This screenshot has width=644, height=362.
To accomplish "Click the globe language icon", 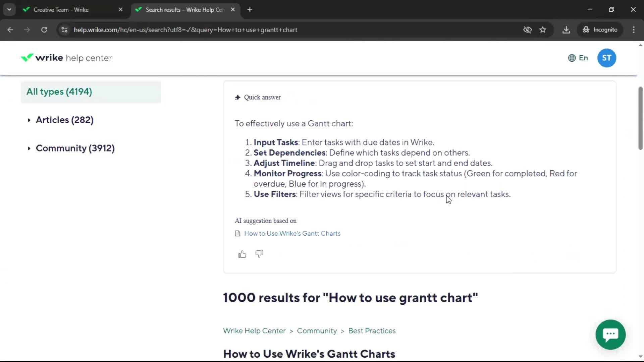I will pos(572,58).
